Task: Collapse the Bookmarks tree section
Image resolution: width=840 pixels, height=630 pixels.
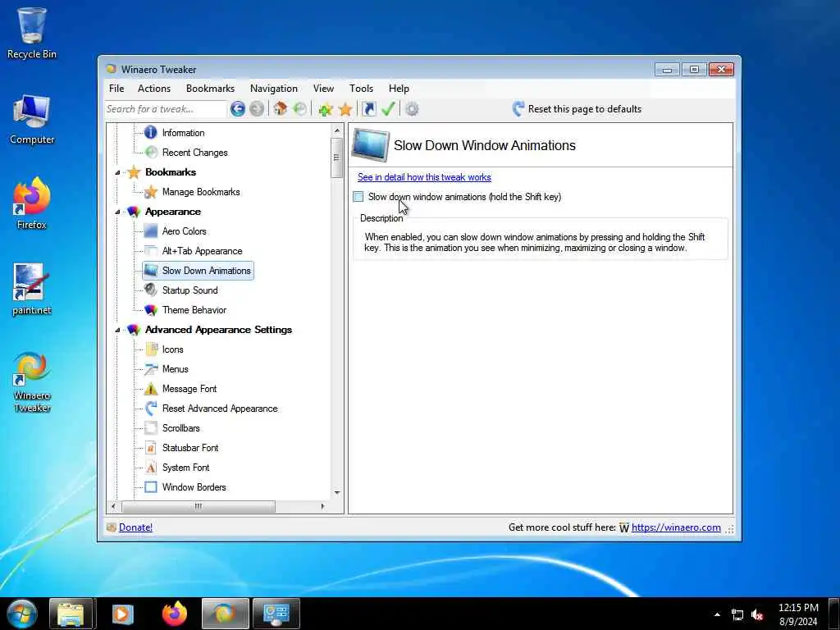Action: 117,172
